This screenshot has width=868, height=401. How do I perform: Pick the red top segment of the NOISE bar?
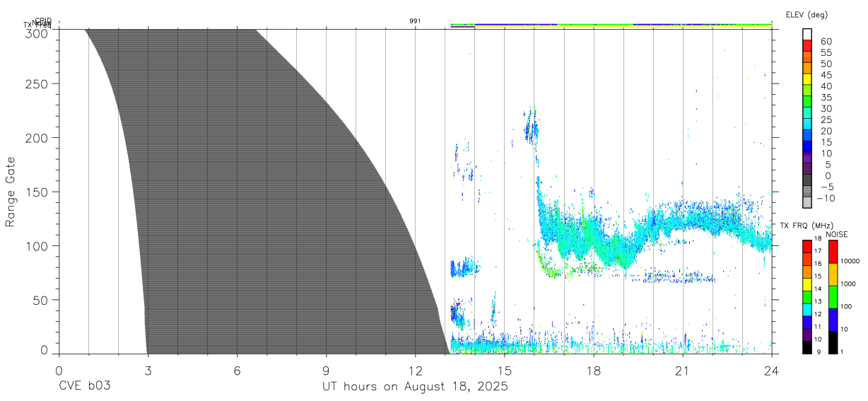click(x=833, y=252)
